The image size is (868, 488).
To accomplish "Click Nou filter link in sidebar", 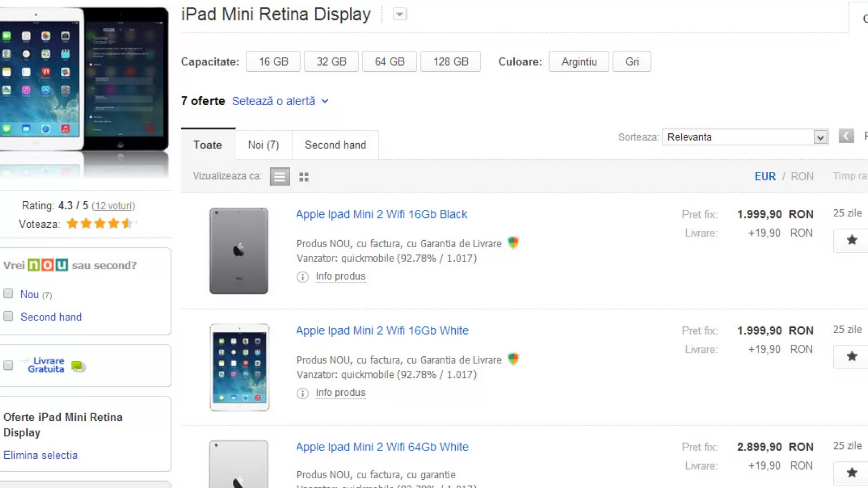I will click(x=29, y=294).
